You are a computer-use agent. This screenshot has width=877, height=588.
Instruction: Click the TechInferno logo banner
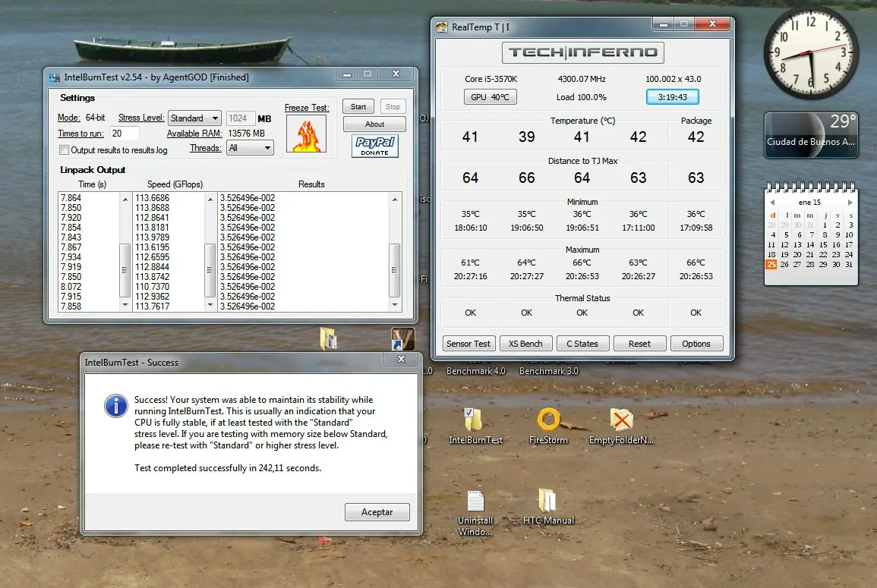tap(583, 52)
